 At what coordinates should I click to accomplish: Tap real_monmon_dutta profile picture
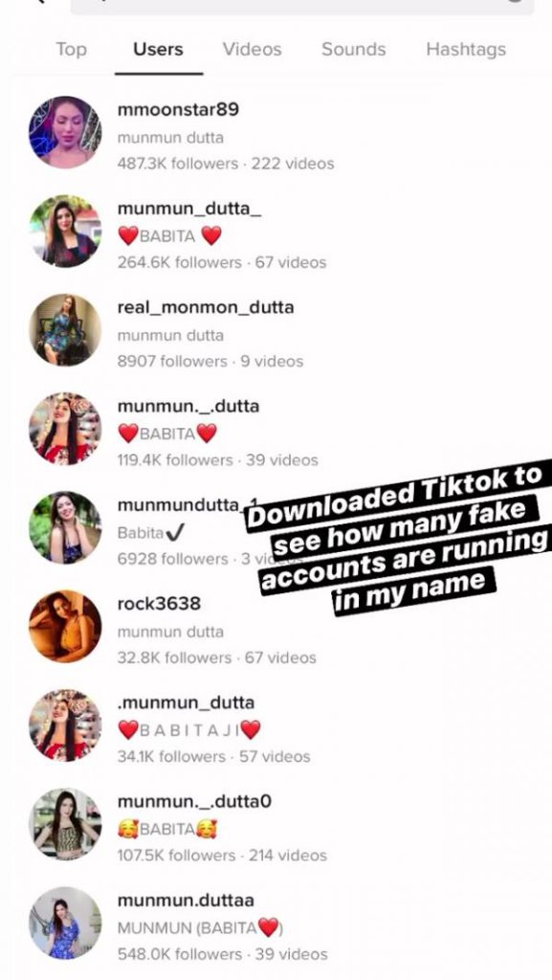pos(65,329)
